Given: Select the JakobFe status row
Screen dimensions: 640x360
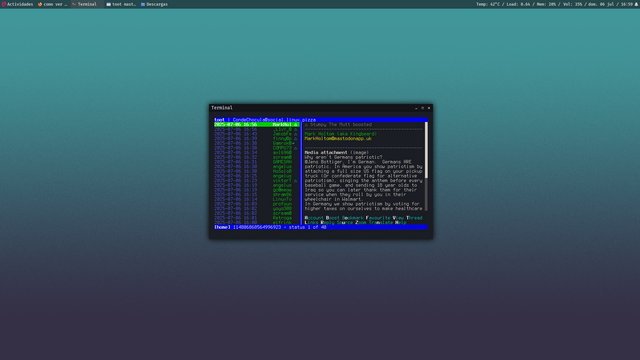Looking at the screenshot, I should click(257, 134).
